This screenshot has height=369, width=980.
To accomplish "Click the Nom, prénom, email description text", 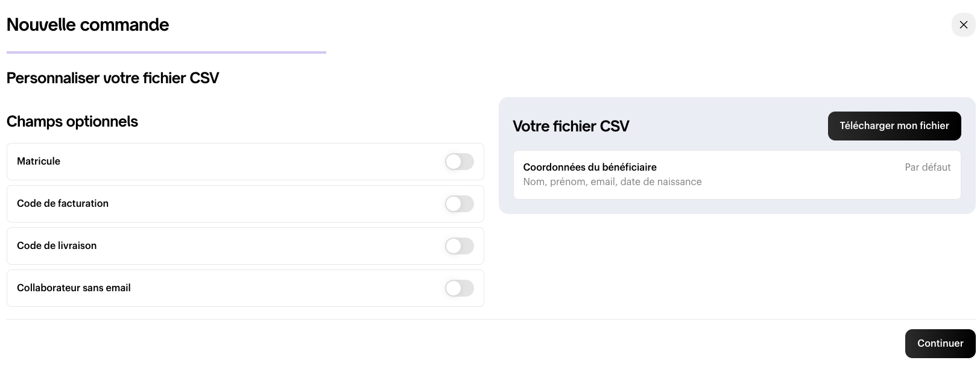I will point(612,181).
